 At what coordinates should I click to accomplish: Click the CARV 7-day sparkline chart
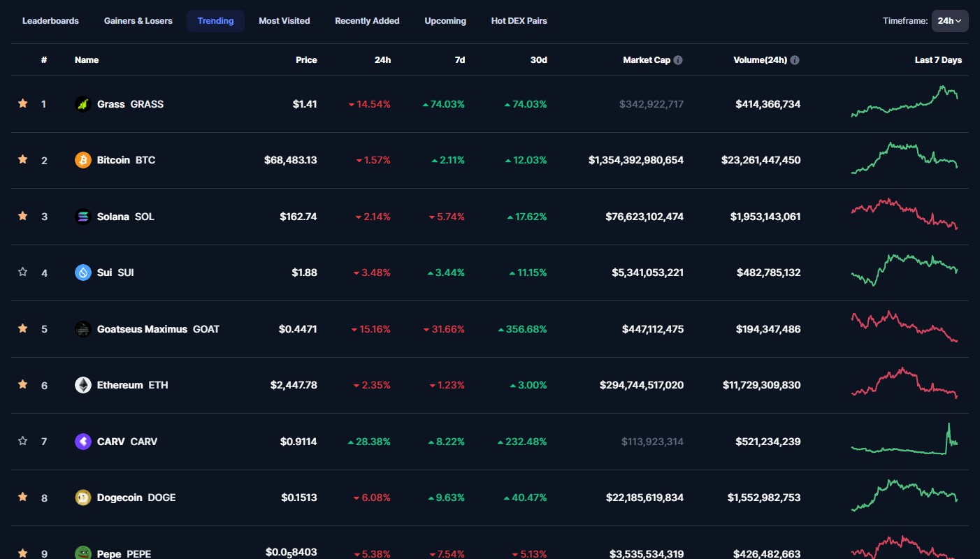905,439
